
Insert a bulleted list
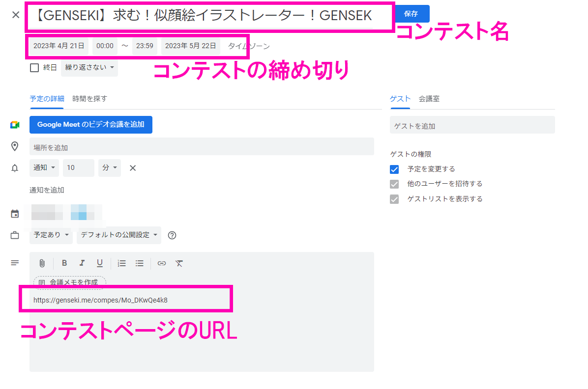[140, 263]
